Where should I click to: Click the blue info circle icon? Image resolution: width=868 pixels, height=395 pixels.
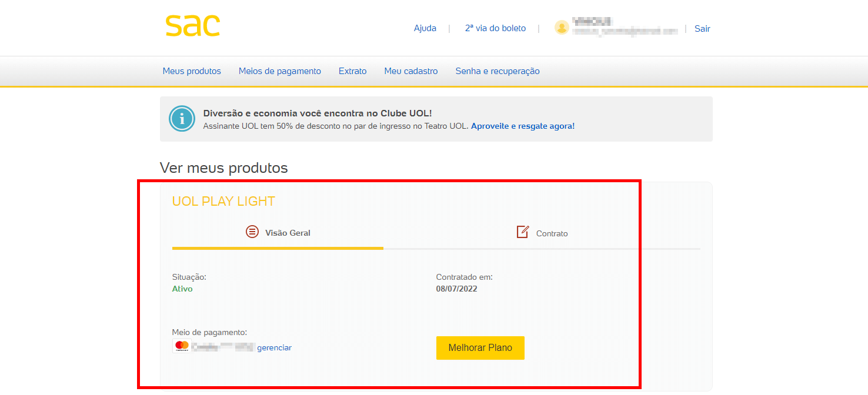click(x=182, y=119)
